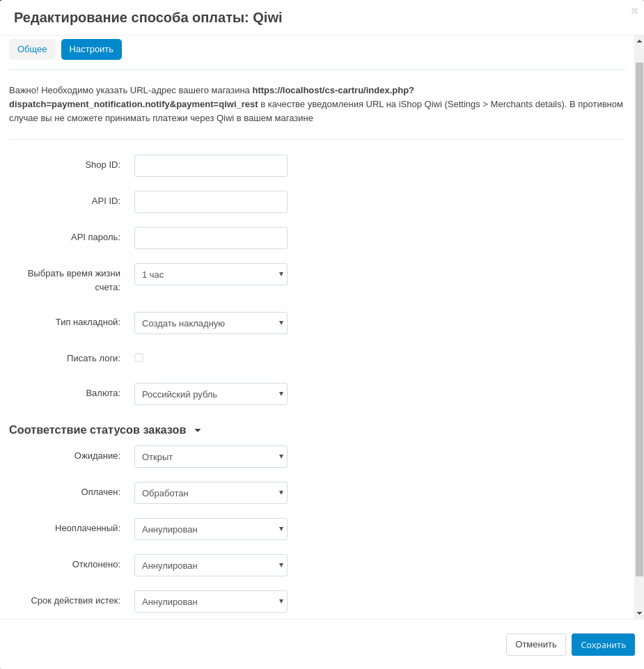This screenshot has width=644, height=669.
Task: Click the vertical scrollbar thumb
Action: coord(639,319)
